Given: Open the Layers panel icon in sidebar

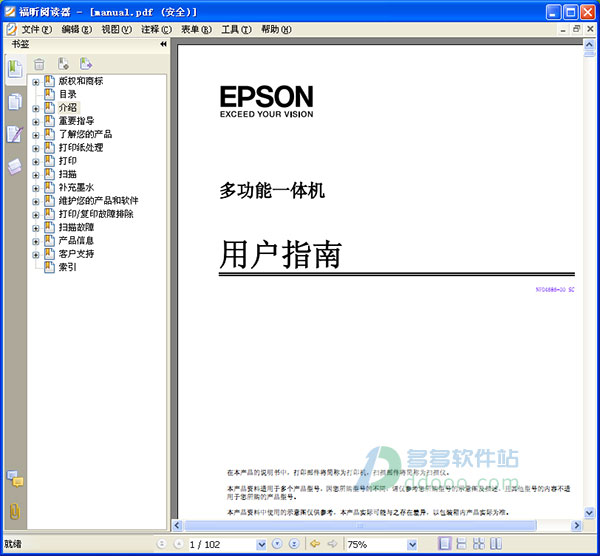Looking at the screenshot, I should [x=15, y=166].
